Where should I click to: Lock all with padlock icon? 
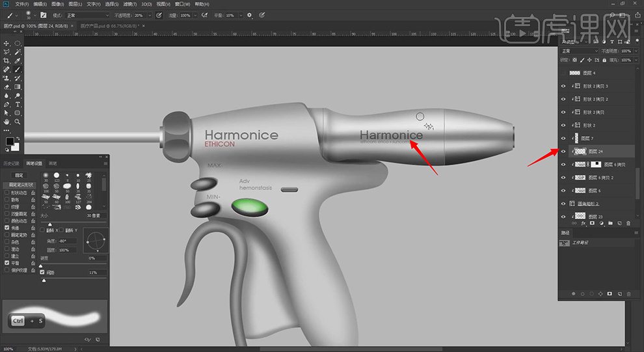[x=604, y=60]
